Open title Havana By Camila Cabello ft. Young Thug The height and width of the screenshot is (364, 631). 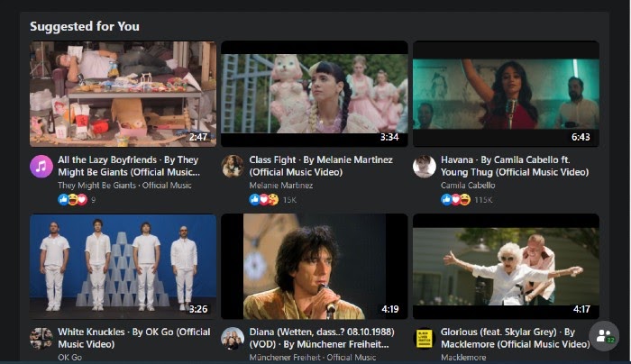(515, 166)
